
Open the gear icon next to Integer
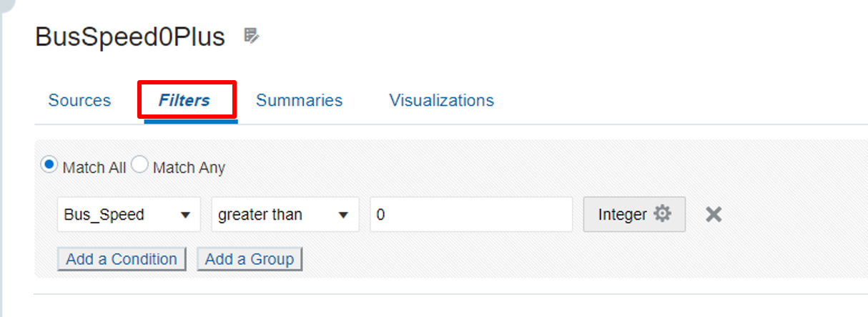663,214
